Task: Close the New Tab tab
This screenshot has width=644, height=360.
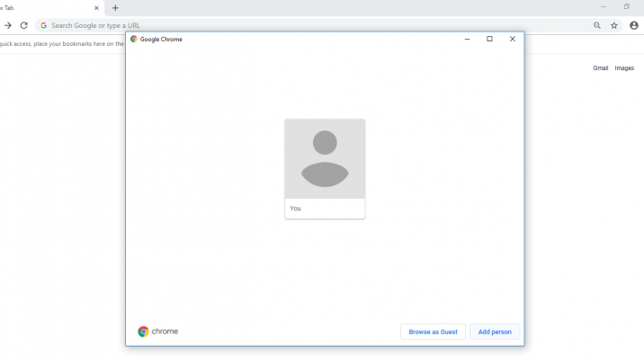Action: click(96, 8)
